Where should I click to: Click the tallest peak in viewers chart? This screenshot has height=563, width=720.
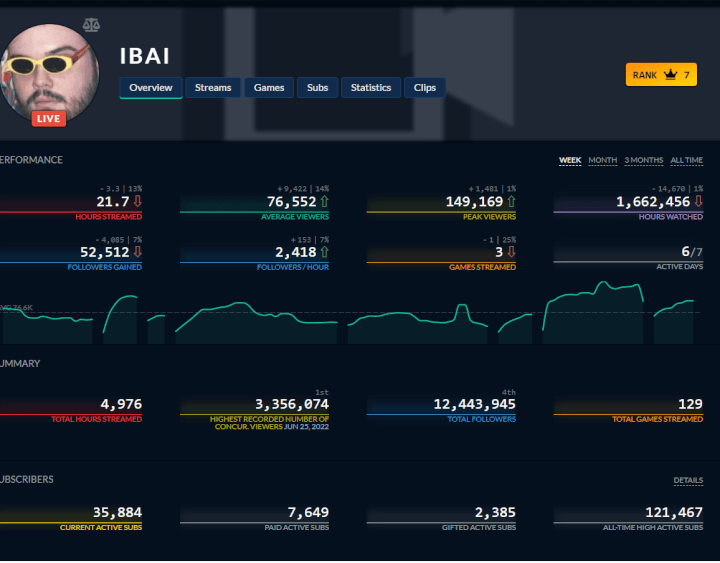603,283
